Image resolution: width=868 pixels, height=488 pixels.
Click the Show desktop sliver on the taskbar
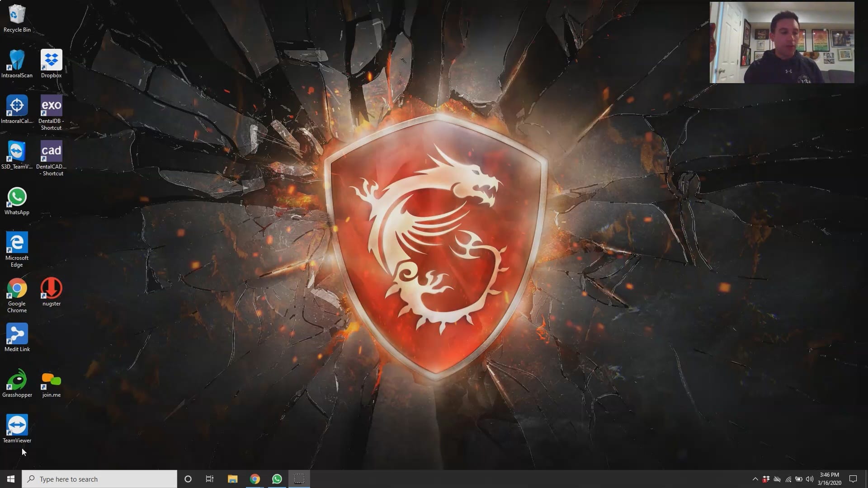click(866, 479)
